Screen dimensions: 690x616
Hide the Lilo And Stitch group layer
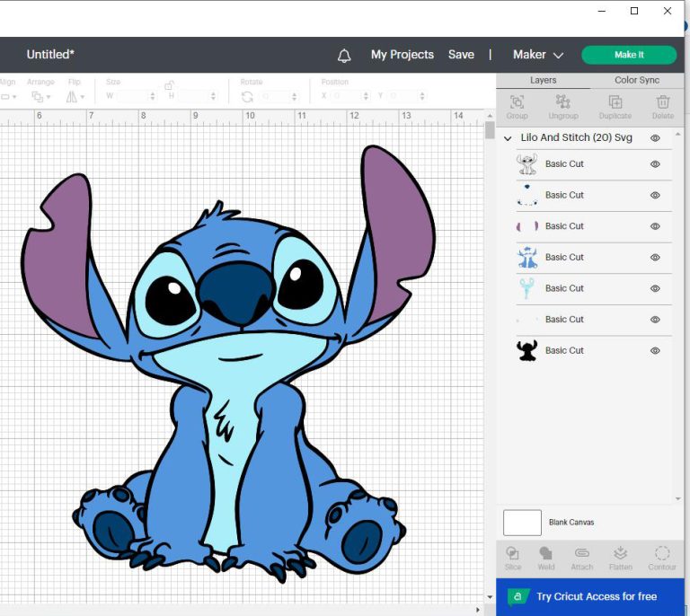click(655, 138)
